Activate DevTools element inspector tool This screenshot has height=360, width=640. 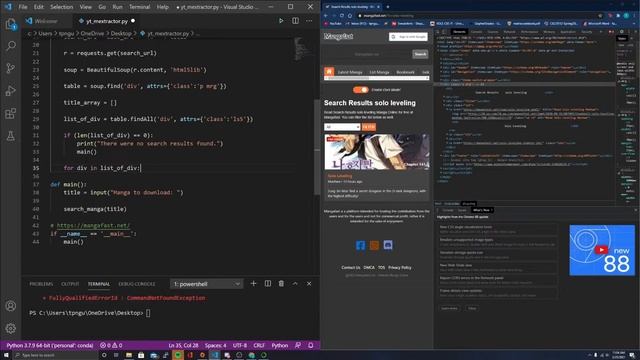(438, 31)
